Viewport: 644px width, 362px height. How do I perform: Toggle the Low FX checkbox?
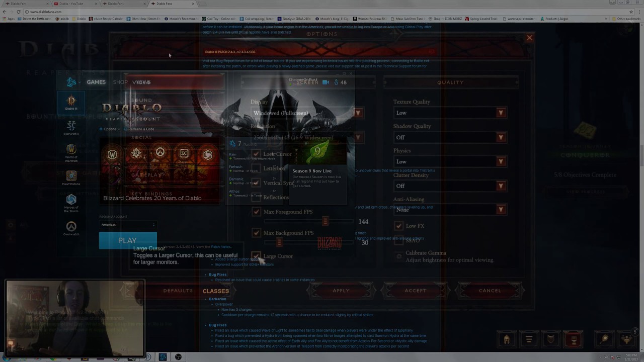(398, 226)
